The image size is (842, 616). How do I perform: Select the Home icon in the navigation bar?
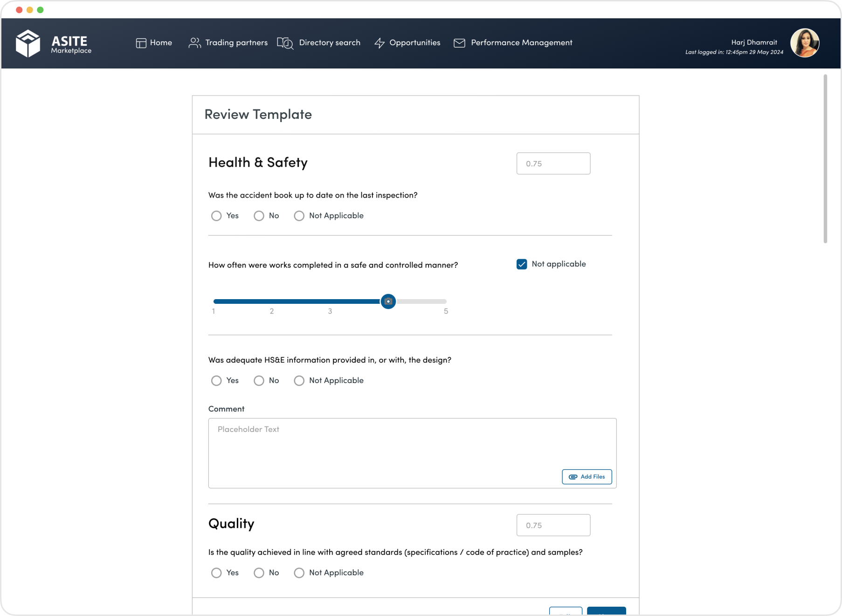tap(140, 43)
